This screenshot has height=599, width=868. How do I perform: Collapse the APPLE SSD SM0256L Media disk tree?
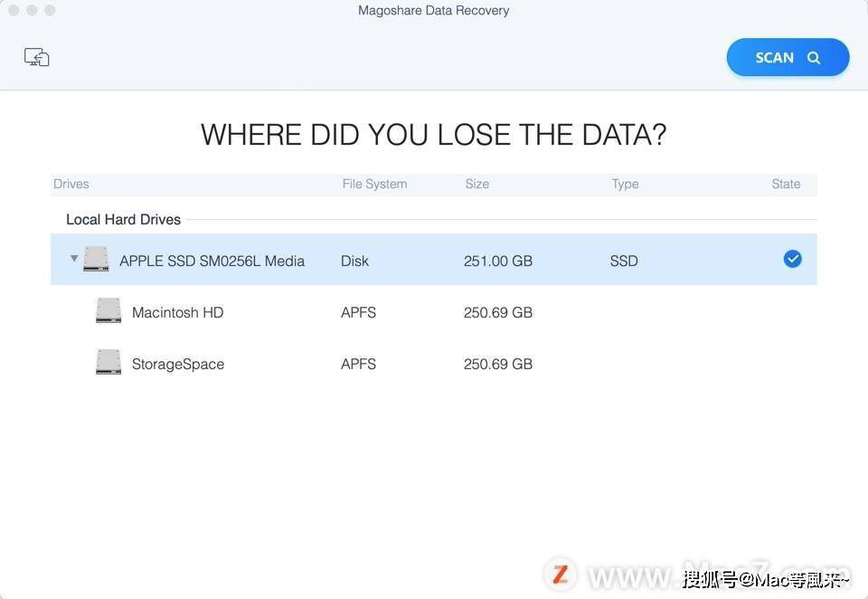74,258
